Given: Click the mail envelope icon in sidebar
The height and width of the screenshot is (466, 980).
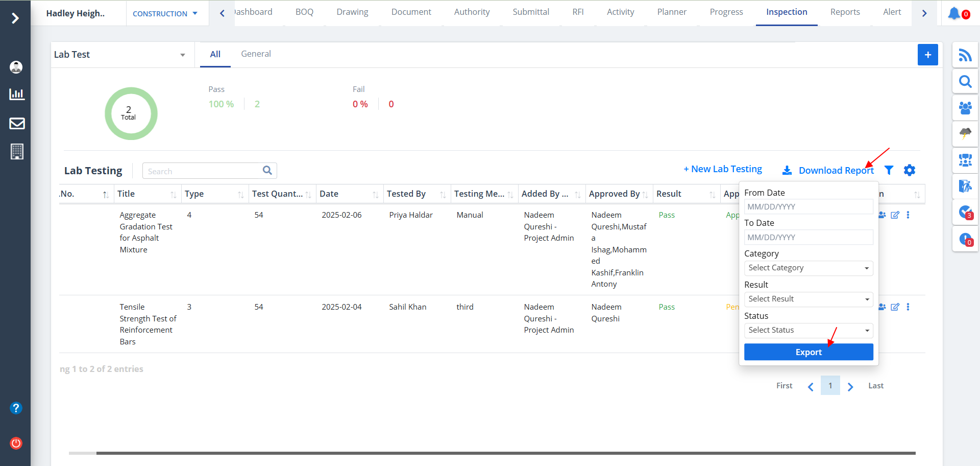Looking at the screenshot, I should click(17, 123).
